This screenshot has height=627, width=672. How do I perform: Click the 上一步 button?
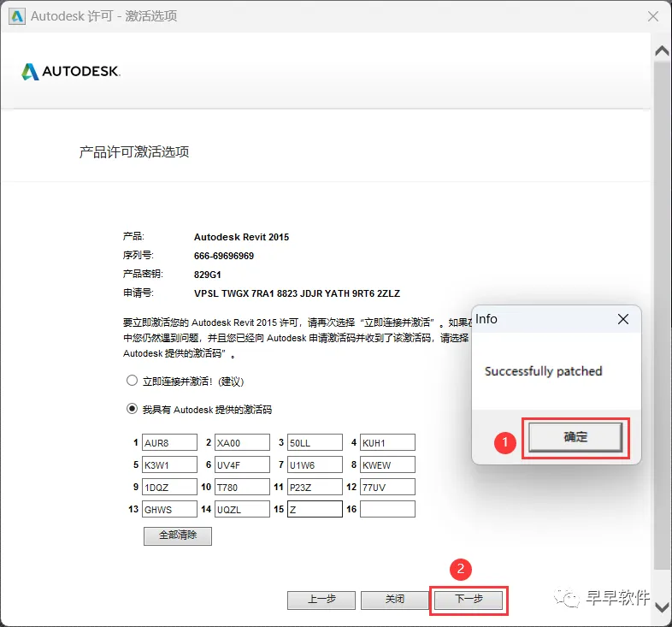[x=321, y=600]
